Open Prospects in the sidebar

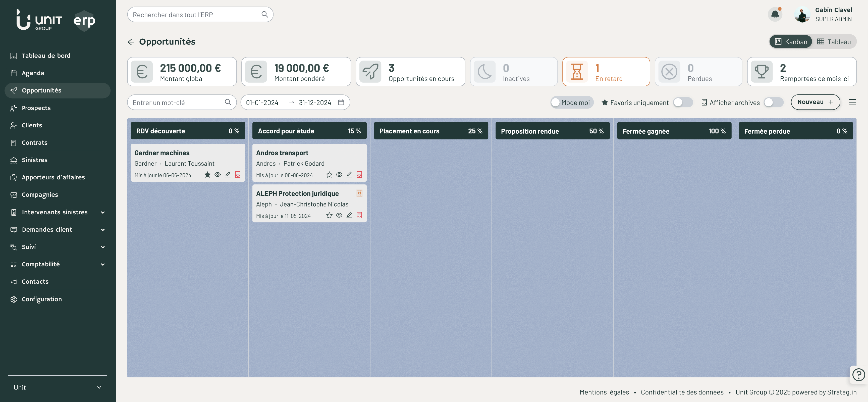(36, 108)
